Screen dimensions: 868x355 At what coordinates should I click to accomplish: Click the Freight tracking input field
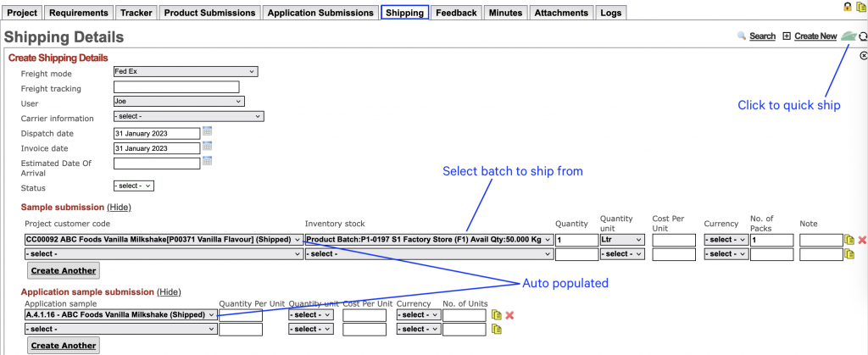point(176,87)
